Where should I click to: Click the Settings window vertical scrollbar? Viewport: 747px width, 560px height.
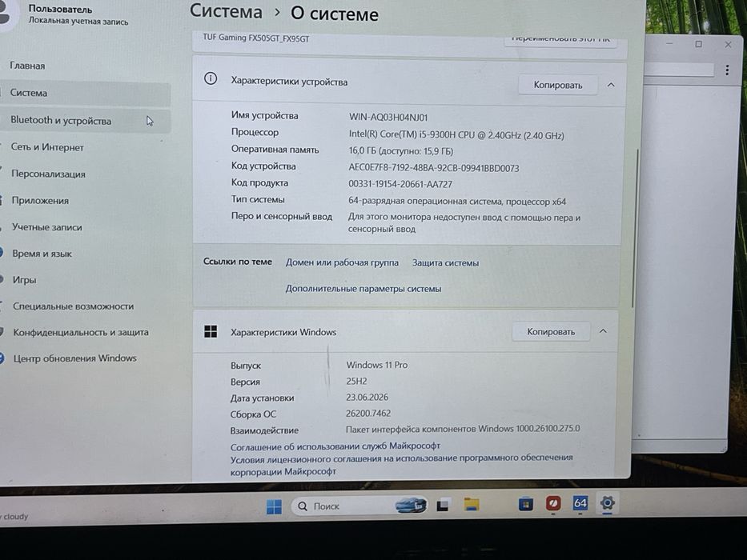coord(633,229)
